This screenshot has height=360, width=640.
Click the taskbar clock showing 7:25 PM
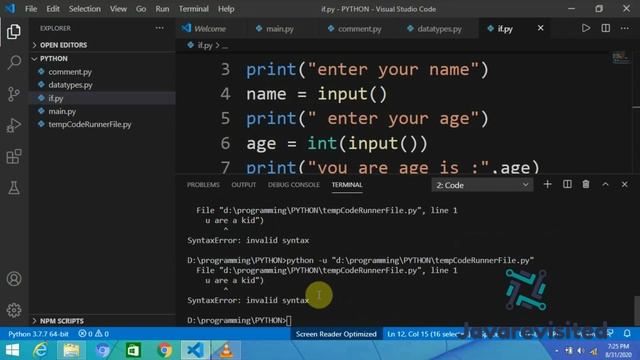click(x=618, y=351)
